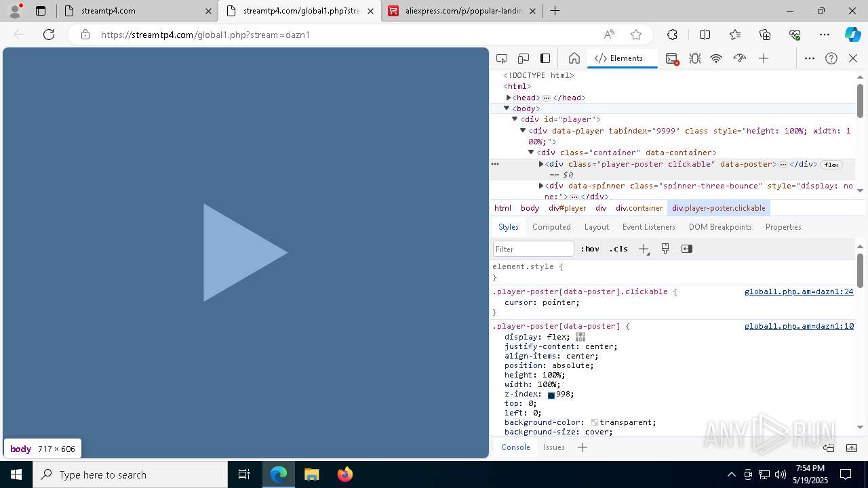Viewport: 868px width, 488px height.
Task: Collapse the div id="player" node
Action: 515,119
